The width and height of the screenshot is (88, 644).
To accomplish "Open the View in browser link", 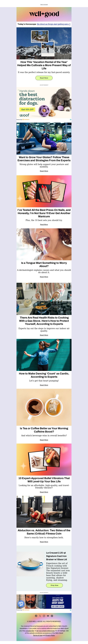I will click(44, 5).
